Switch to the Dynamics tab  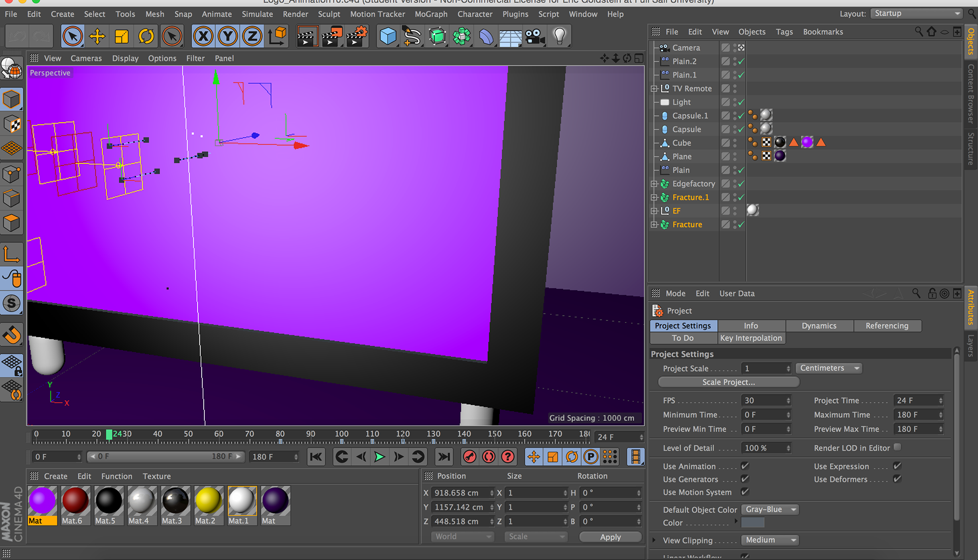[819, 326]
